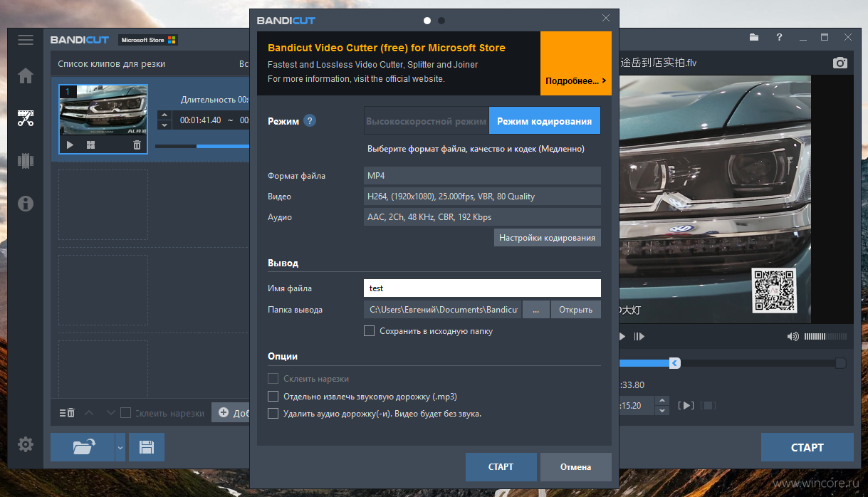Increase clip start time stepper in clip list

pyautogui.click(x=164, y=115)
